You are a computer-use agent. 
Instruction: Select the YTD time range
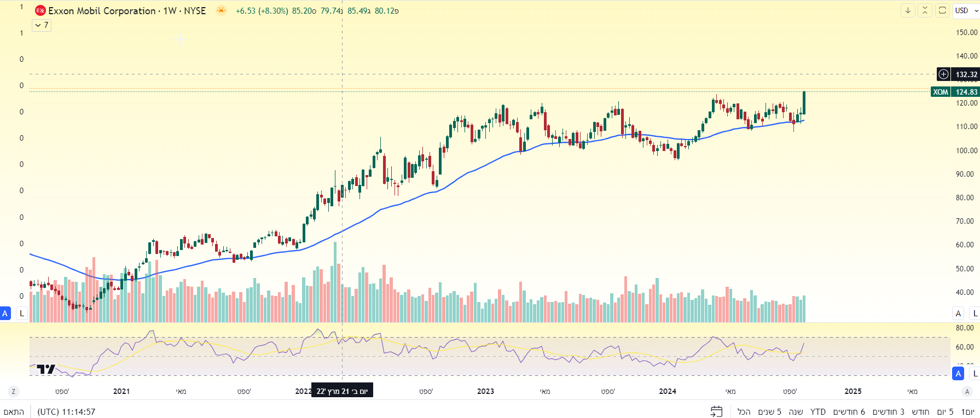[x=817, y=411]
